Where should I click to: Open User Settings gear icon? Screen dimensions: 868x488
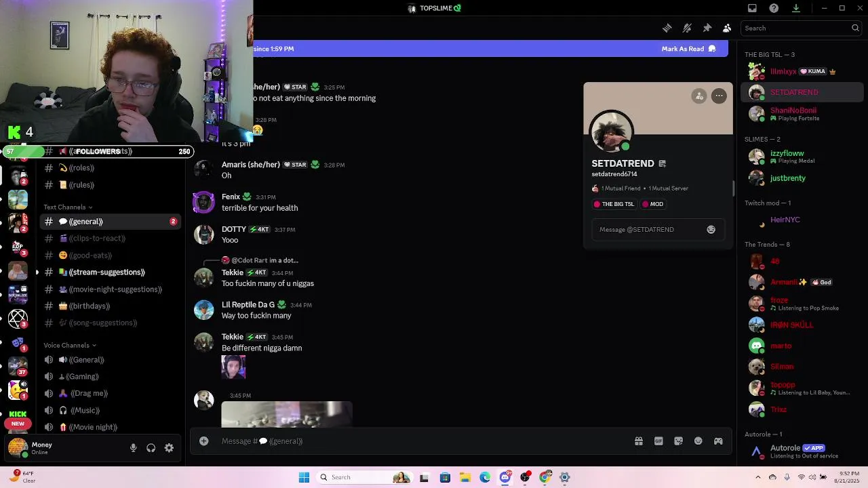click(169, 448)
